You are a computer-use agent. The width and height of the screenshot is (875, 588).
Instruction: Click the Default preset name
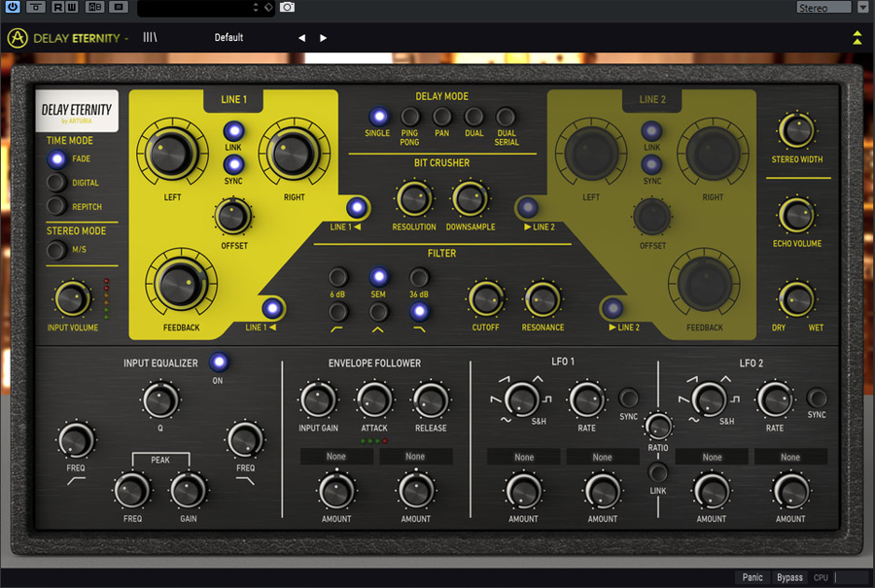click(228, 37)
